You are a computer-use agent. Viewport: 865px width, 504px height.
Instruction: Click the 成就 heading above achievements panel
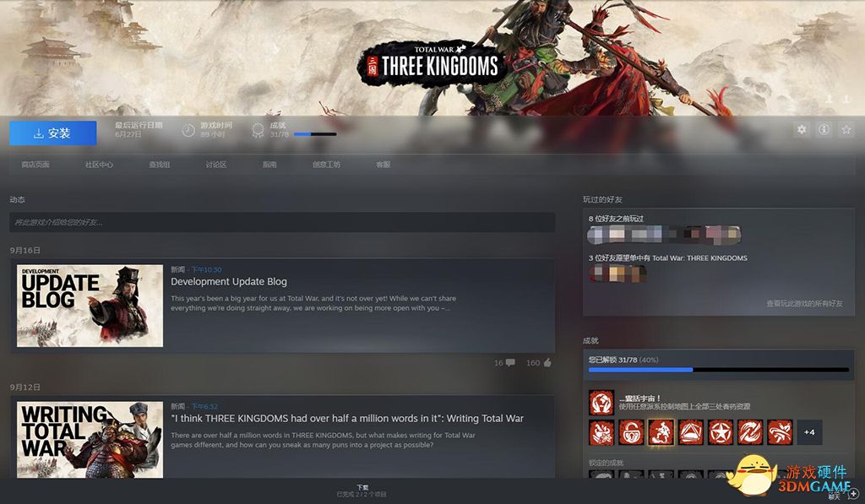pyautogui.click(x=590, y=340)
